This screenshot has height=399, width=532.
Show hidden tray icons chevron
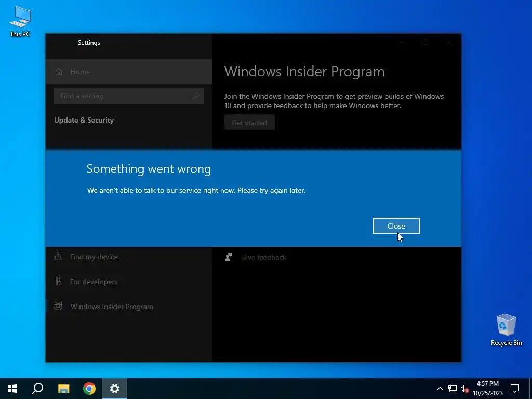(440, 389)
